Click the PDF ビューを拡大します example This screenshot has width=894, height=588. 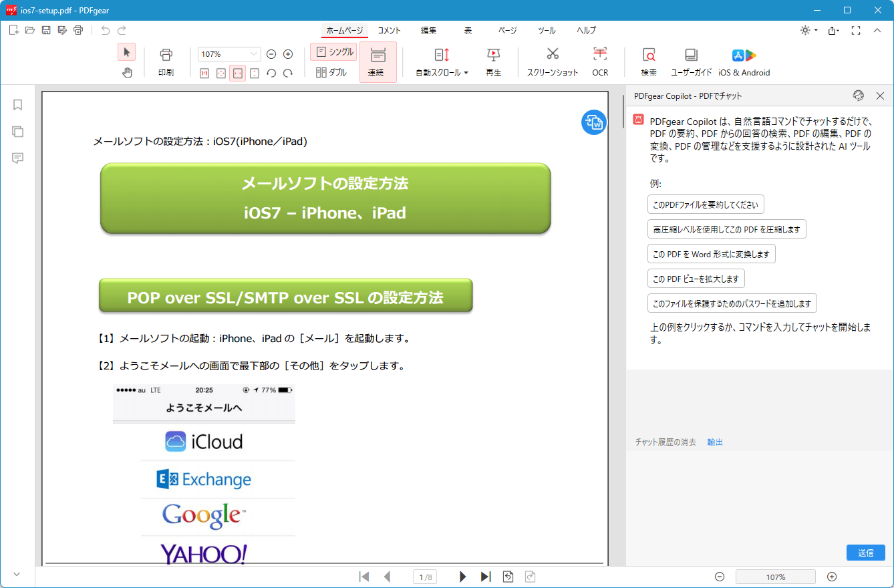(x=696, y=279)
